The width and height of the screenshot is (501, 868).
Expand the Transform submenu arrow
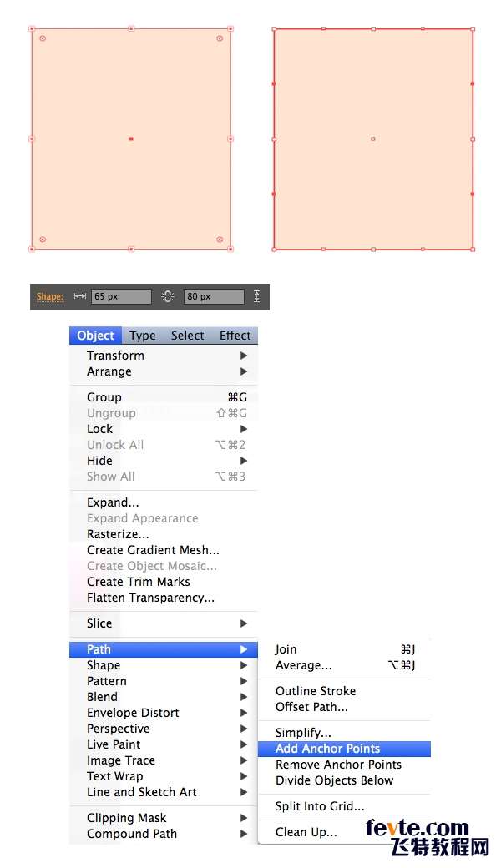point(244,356)
